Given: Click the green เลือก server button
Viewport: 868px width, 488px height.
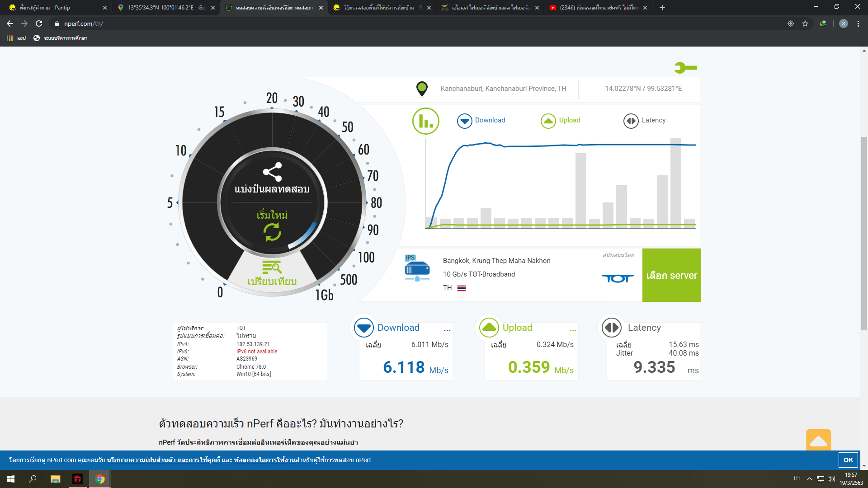Looking at the screenshot, I should point(671,275).
